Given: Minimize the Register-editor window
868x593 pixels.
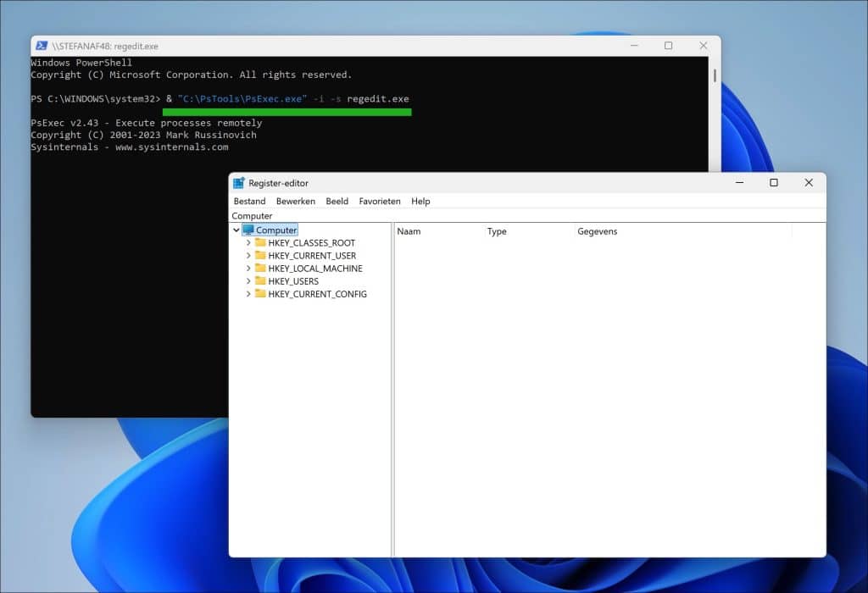Looking at the screenshot, I should [739, 182].
